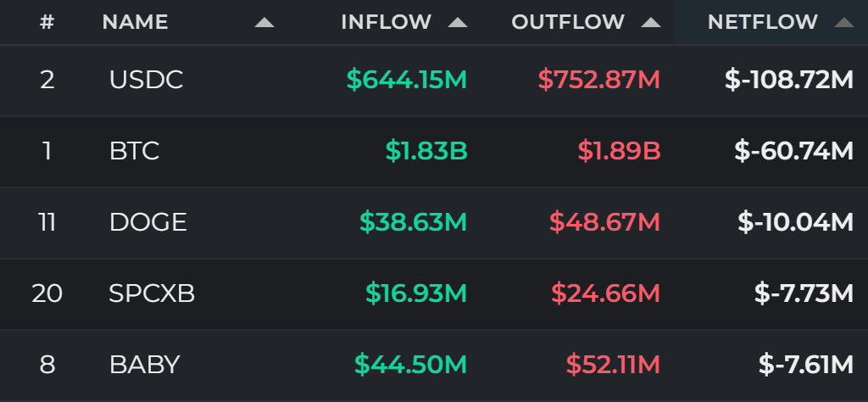Click the OUTFLOW column header text
This screenshot has width=868, height=402.
pos(567,22)
